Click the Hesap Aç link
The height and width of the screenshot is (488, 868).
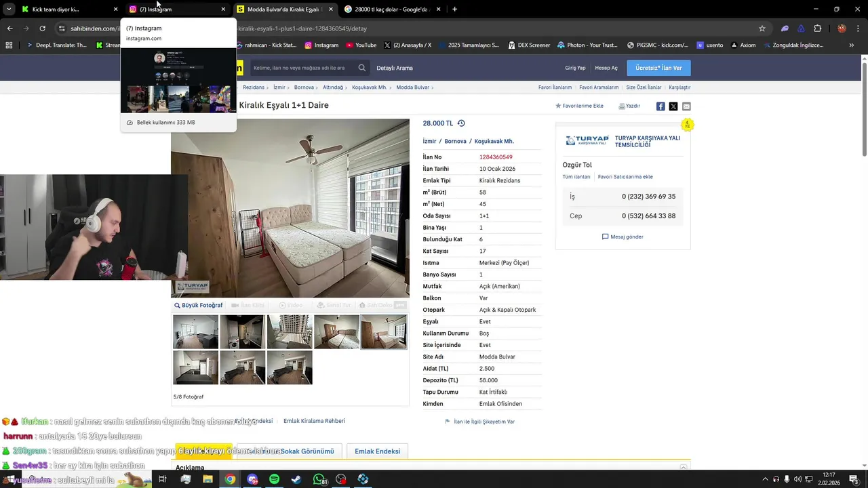click(x=606, y=68)
